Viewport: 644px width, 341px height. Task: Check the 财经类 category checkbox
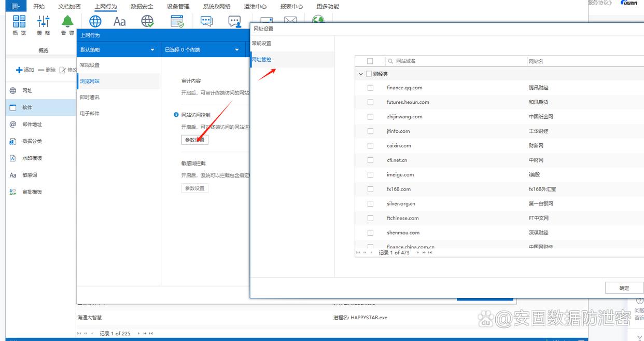click(369, 74)
